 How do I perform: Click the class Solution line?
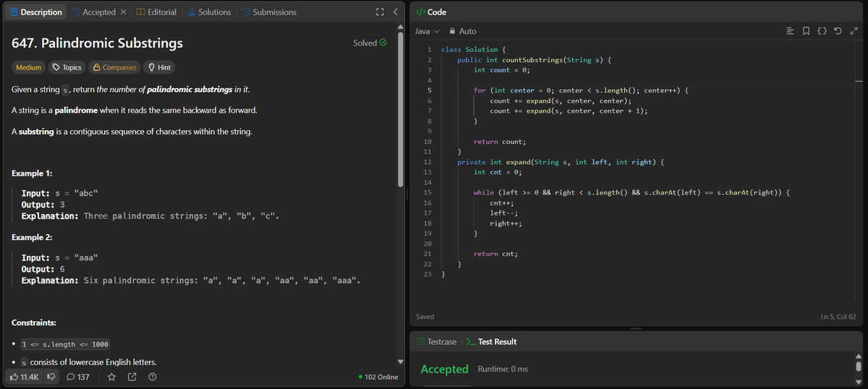point(473,50)
